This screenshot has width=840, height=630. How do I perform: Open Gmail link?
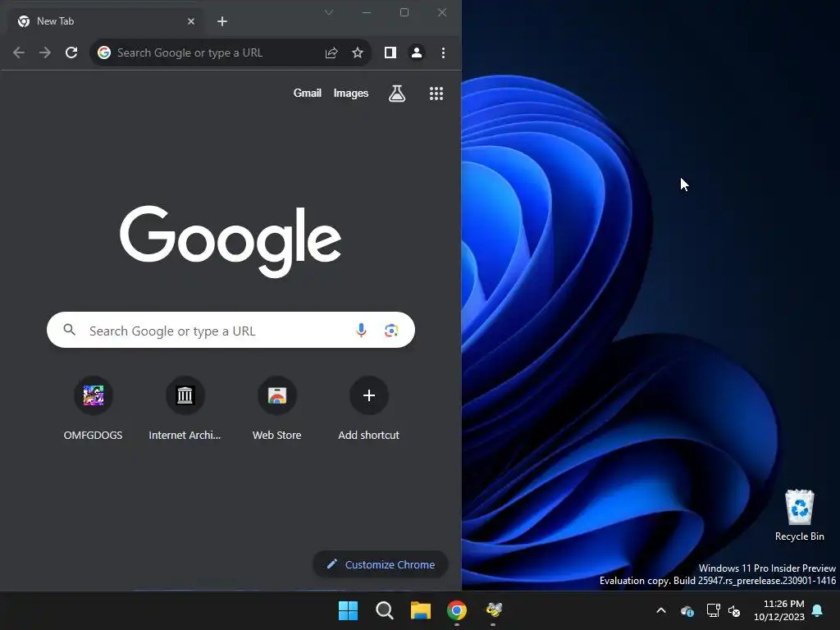point(307,94)
